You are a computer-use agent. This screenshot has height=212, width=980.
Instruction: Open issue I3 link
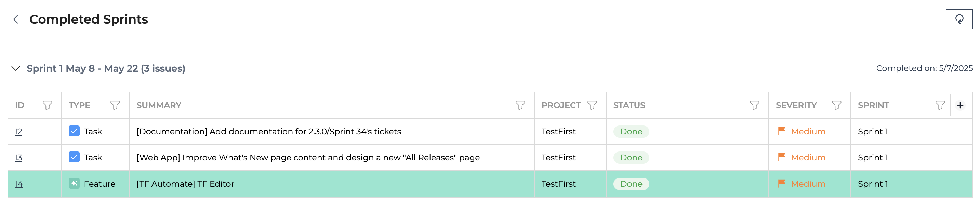(x=19, y=158)
